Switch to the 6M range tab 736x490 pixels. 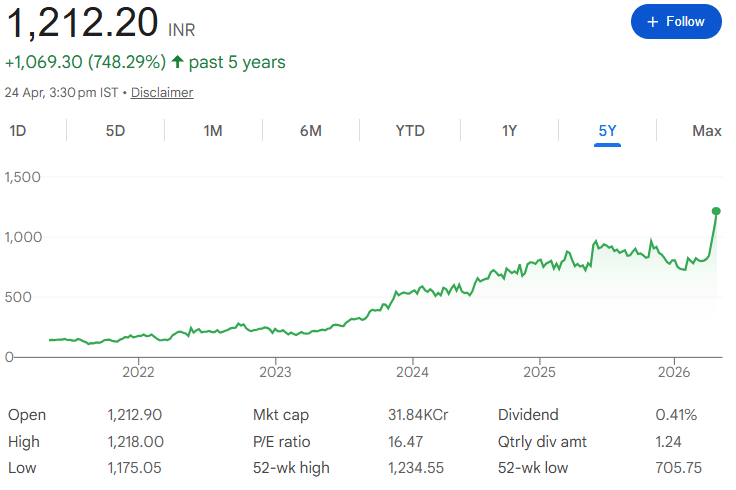click(311, 131)
